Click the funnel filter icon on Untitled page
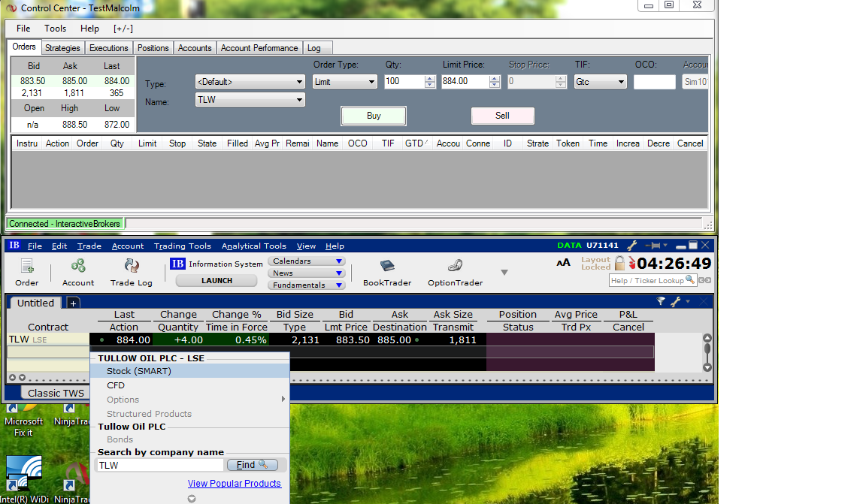 point(661,301)
